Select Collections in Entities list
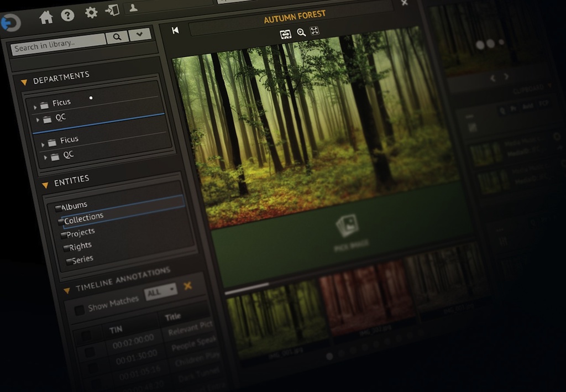 84,218
